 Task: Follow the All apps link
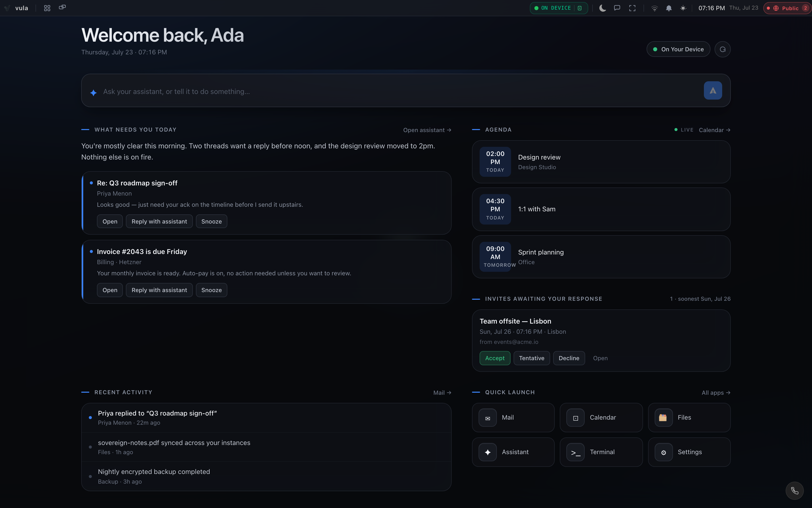[716, 393]
